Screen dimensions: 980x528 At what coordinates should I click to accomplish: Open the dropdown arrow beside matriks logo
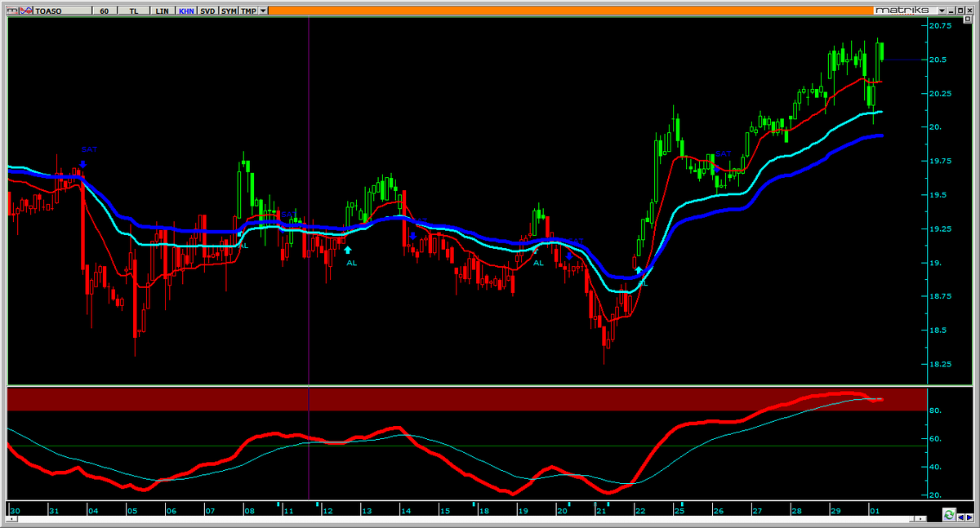click(942, 11)
